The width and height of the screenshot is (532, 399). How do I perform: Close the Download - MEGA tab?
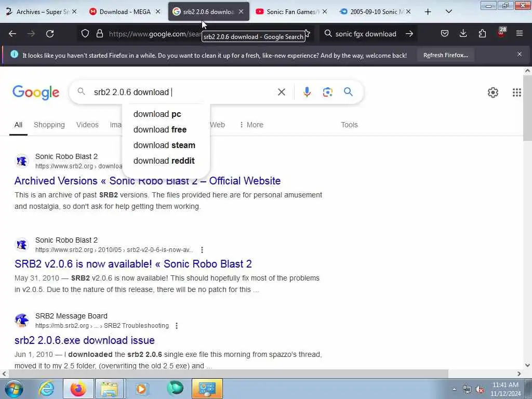pos(158,11)
